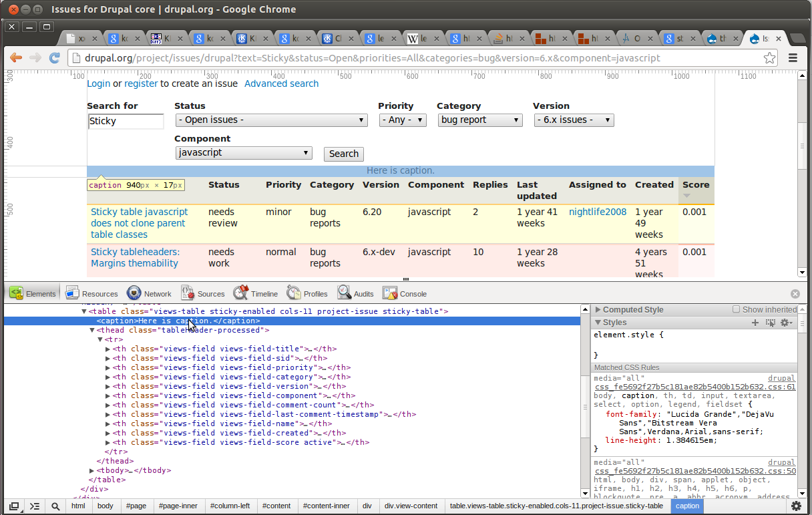
Task: Click the Search button
Action: (344, 154)
